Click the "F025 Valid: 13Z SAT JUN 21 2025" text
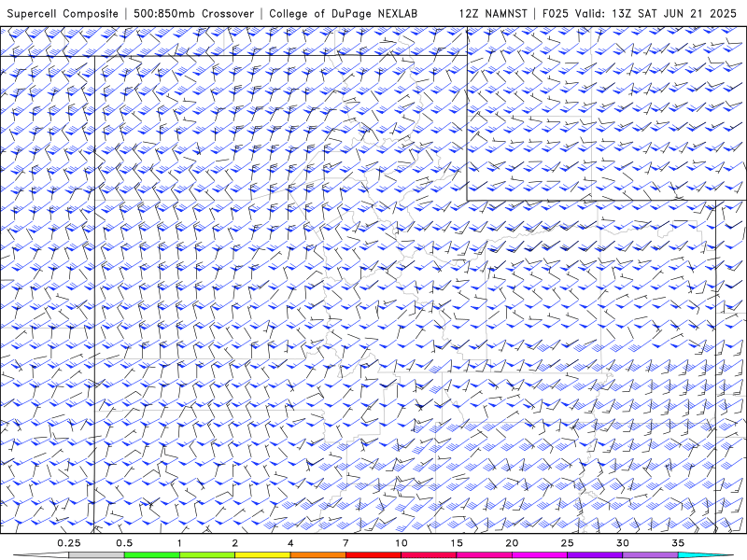This screenshot has width=747, height=560. [640, 13]
